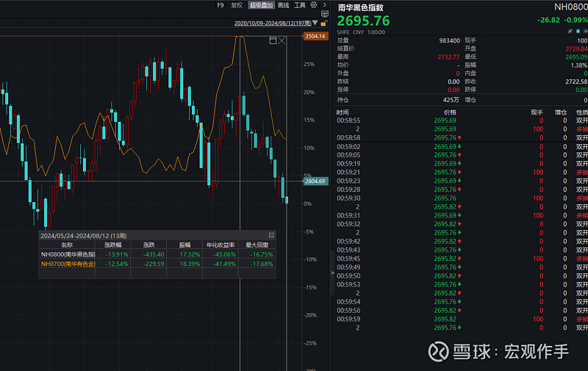
Task: Click the 现手 column header in tick list
Action: tap(537, 112)
